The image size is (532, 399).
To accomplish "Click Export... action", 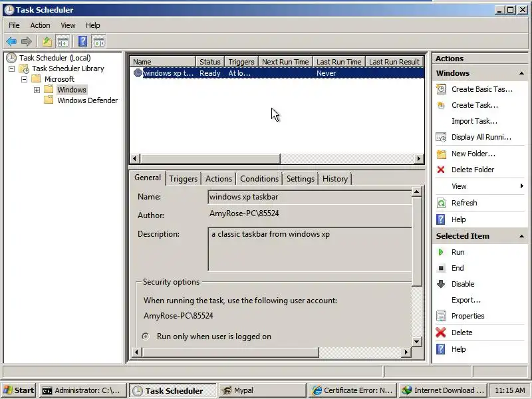I will click(x=466, y=300).
